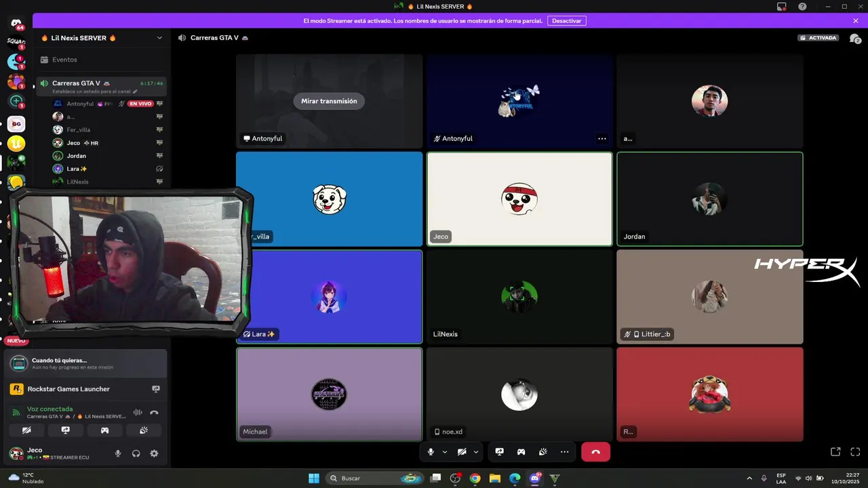Expand microphone options chevron in call bar

445,452
